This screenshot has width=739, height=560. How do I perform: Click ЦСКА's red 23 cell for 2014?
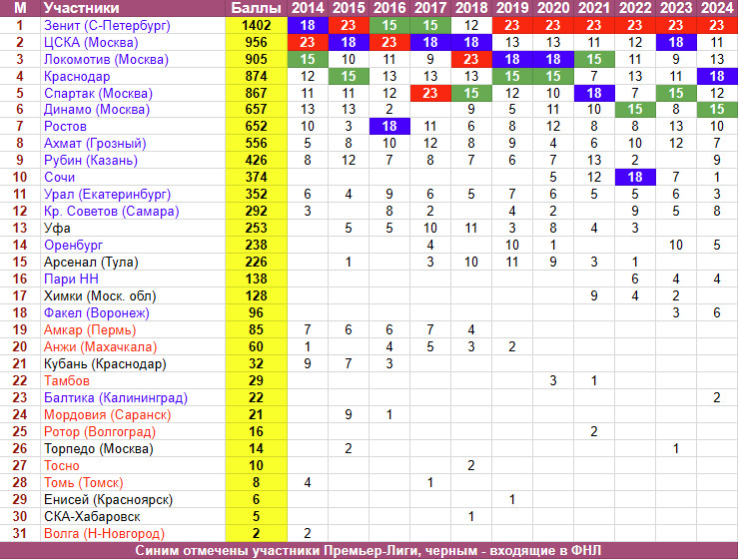click(x=308, y=42)
